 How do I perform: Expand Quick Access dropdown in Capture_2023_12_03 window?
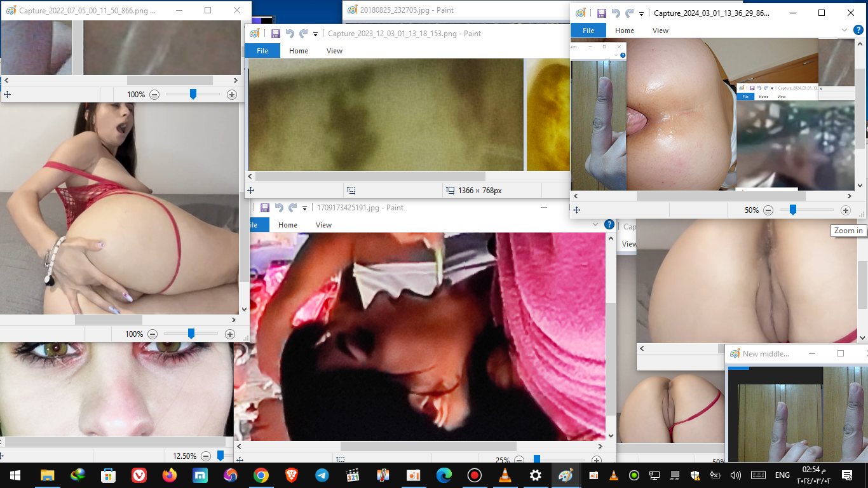click(315, 34)
